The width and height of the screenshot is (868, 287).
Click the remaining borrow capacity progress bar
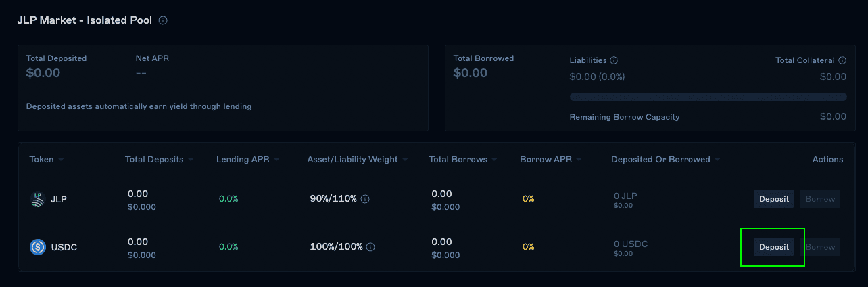pos(708,97)
